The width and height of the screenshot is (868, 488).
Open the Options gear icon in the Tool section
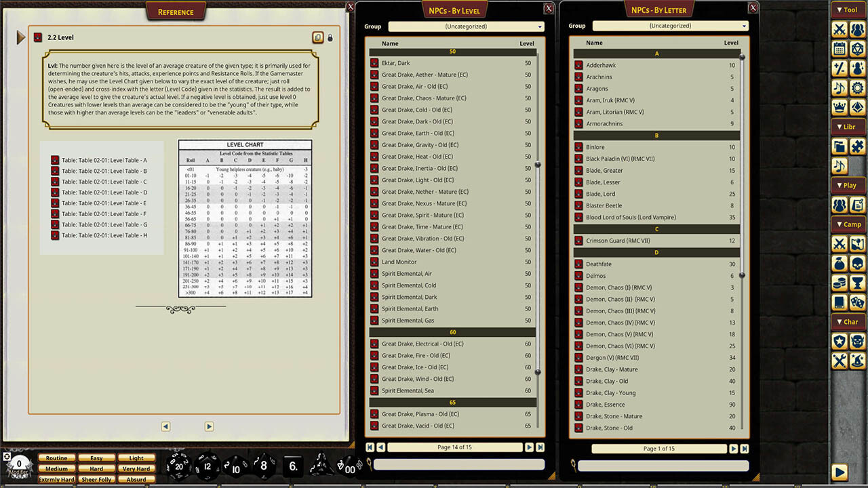856,88
